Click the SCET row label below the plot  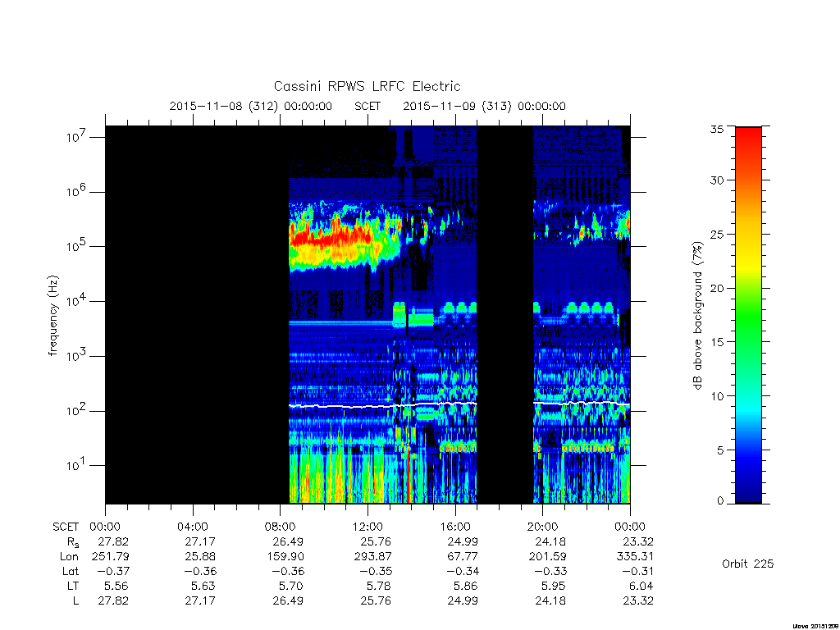[x=66, y=527]
